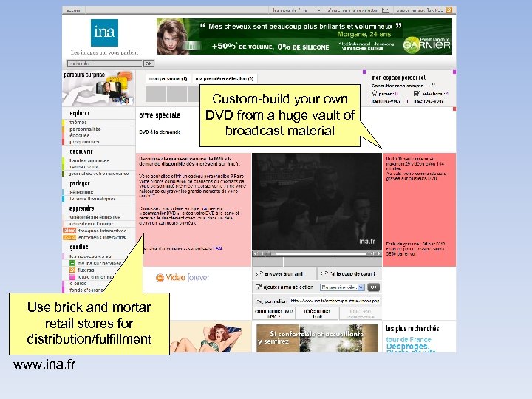This screenshot has width=532, height=399.
Task: Click the Video forever logo
Action: [183, 278]
